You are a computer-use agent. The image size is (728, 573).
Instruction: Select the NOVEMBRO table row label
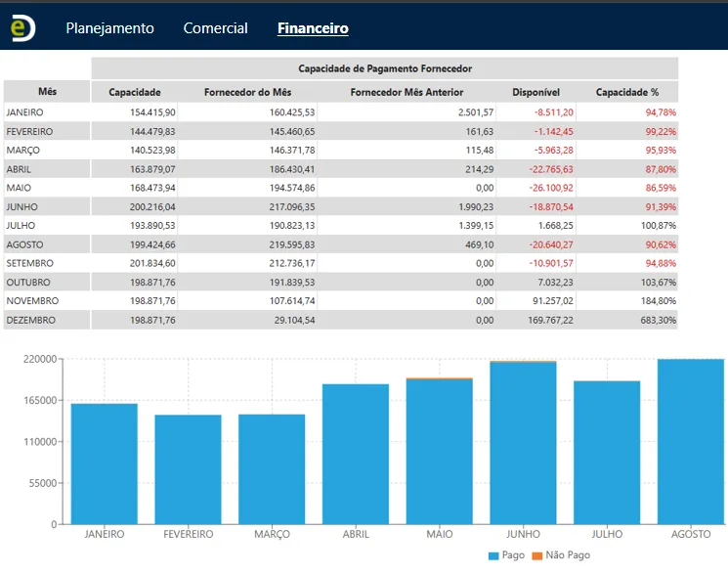32,300
